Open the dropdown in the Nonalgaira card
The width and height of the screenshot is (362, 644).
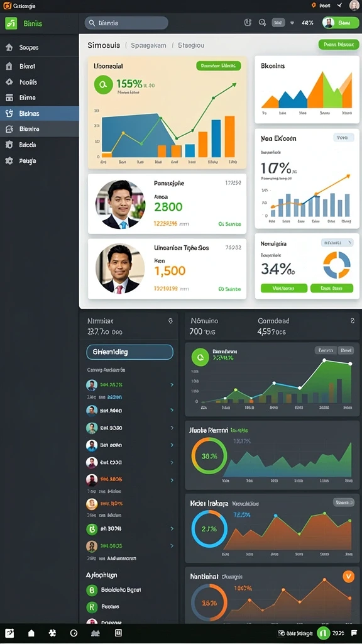pos(337,243)
